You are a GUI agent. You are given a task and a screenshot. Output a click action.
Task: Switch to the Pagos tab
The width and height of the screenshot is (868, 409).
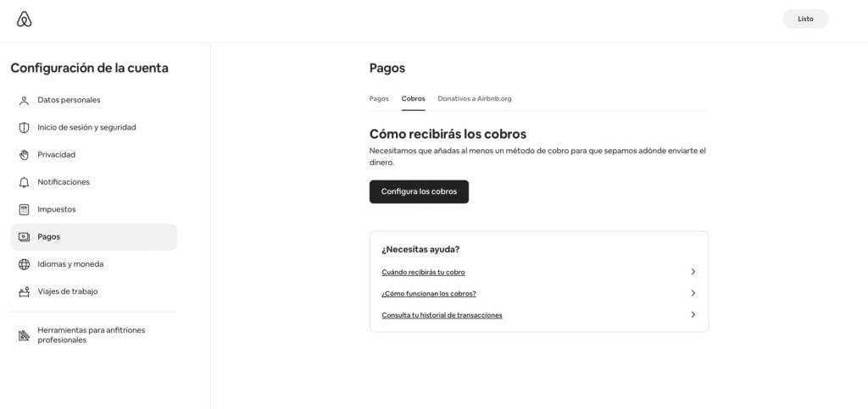(x=379, y=99)
